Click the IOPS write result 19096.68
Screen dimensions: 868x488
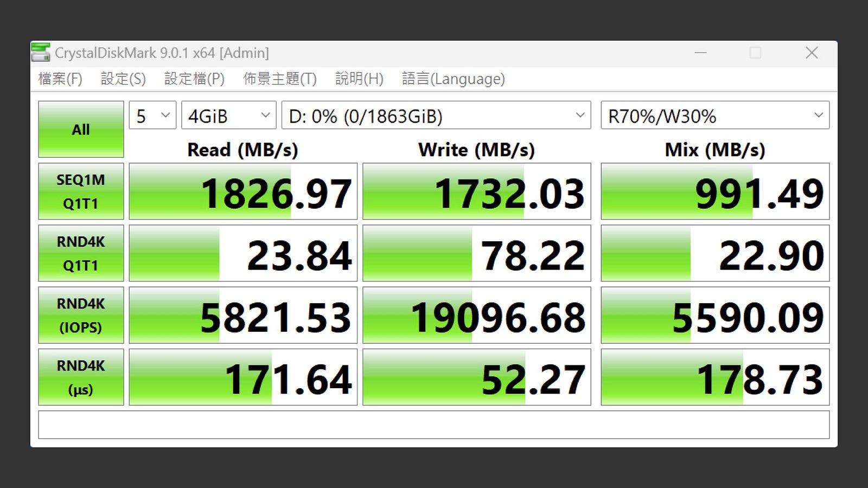(x=477, y=315)
